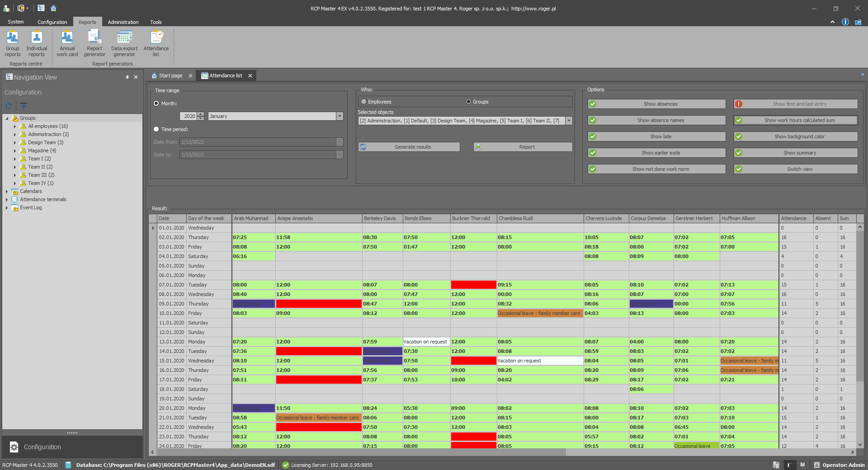Select the Employees radio option
The image size is (868, 470).
pyautogui.click(x=364, y=102)
